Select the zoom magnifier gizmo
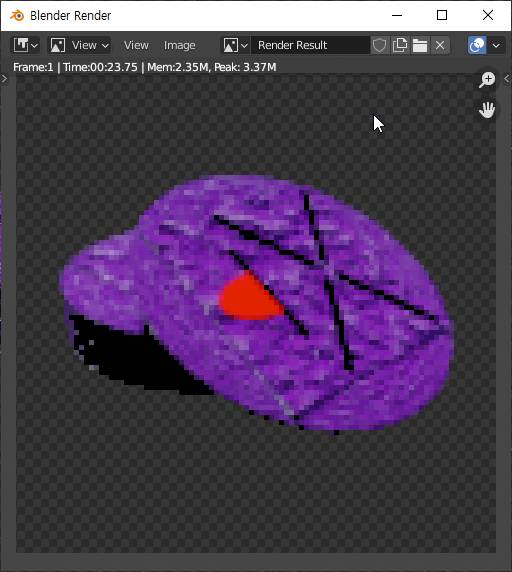Image resolution: width=512 pixels, height=572 pixels. pos(487,80)
